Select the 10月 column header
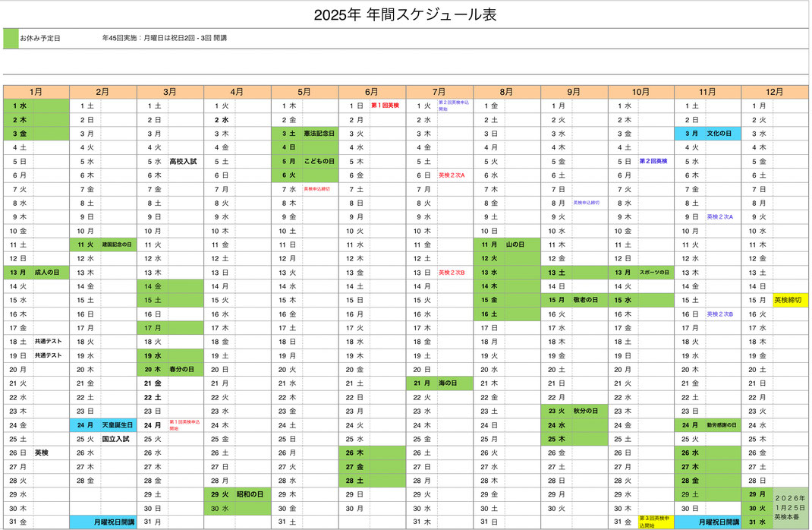812x530 pixels. tap(640, 92)
